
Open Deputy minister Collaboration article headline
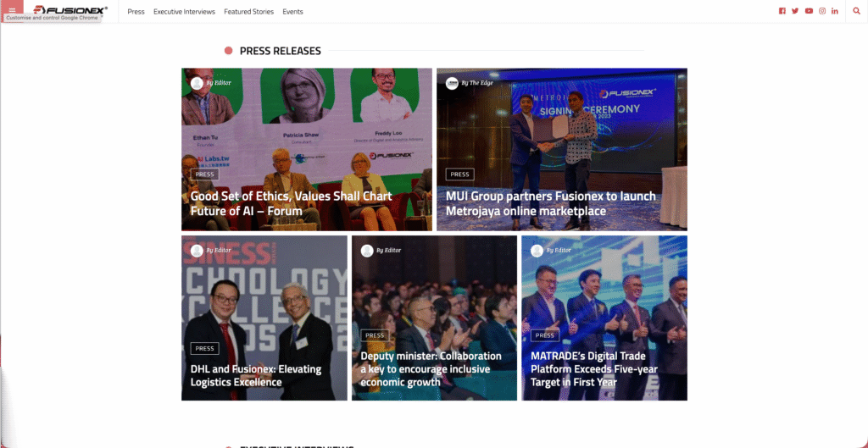pyautogui.click(x=431, y=369)
